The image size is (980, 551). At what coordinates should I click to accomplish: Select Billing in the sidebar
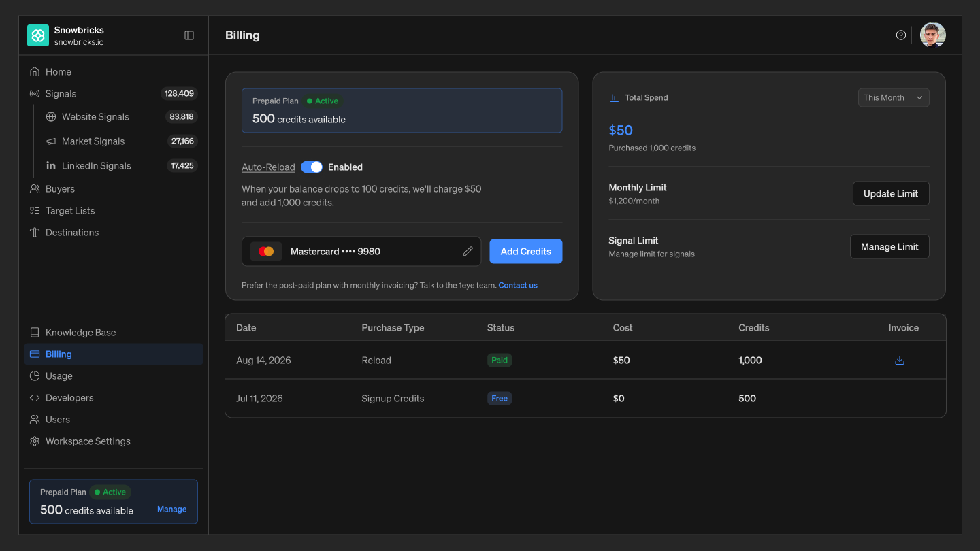(114, 354)
